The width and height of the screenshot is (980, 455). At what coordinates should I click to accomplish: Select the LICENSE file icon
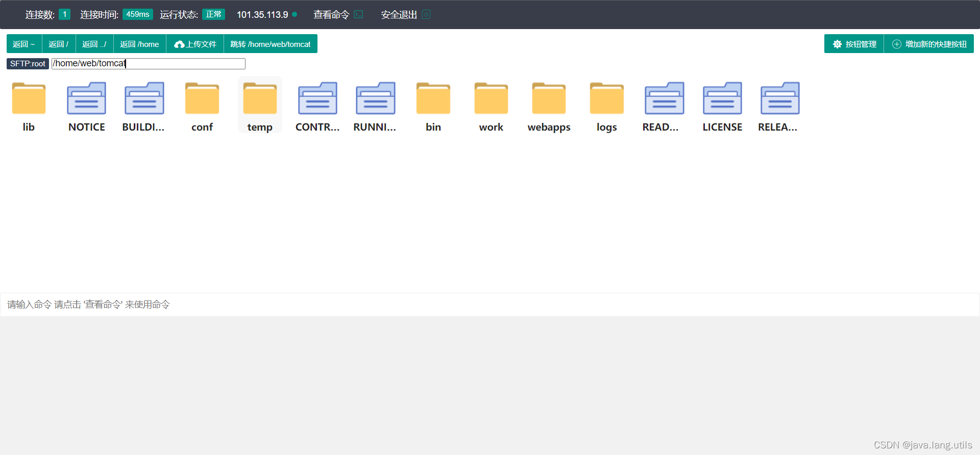point(722,98)
